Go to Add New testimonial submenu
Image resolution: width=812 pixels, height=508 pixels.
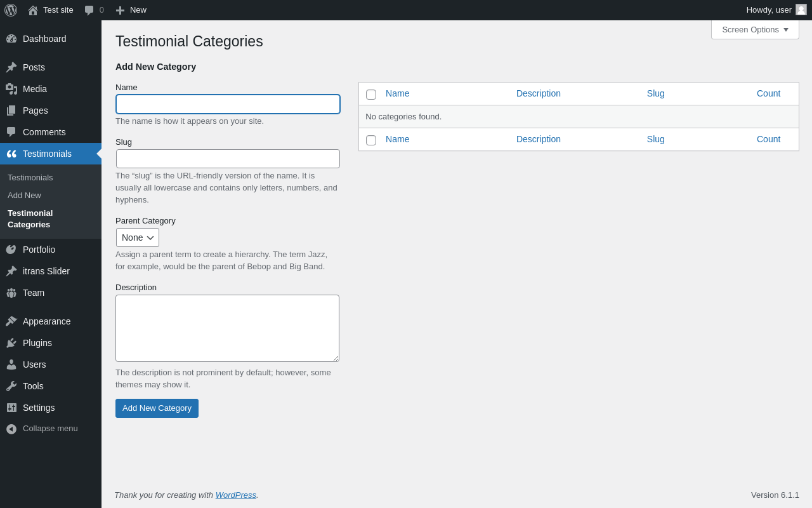pyautogui.click(x=24, y=196)
